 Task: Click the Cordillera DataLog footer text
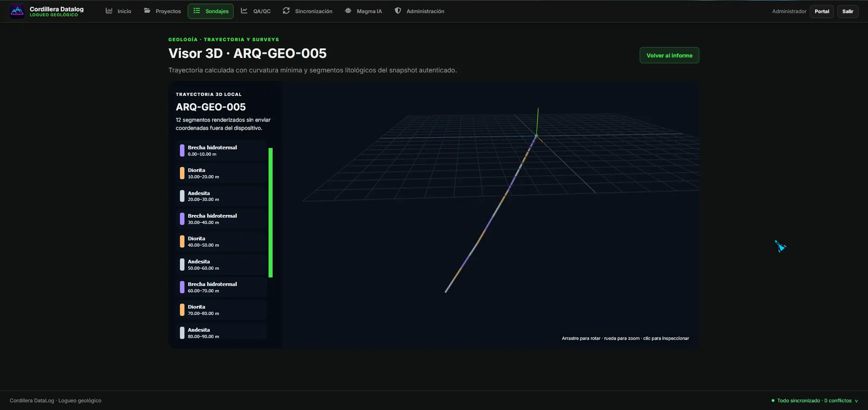click(x=56, y=400)
